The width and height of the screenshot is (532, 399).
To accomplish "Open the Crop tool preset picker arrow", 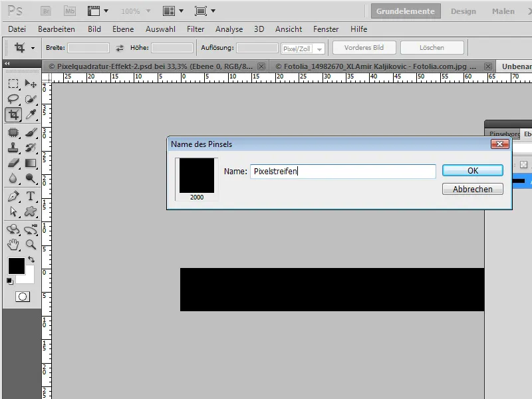I will 33,48.
